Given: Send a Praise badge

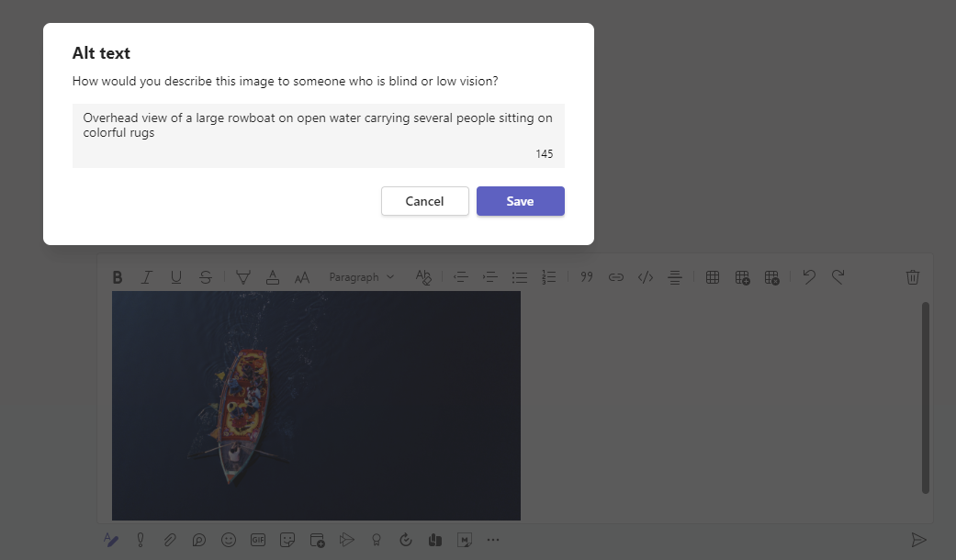Looking at the screenshot, I should click(376, 540).
